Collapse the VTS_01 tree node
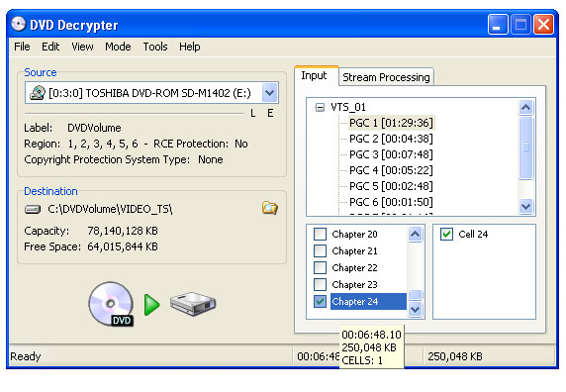This screenshot has height=392, width=566. pos(320,107)
